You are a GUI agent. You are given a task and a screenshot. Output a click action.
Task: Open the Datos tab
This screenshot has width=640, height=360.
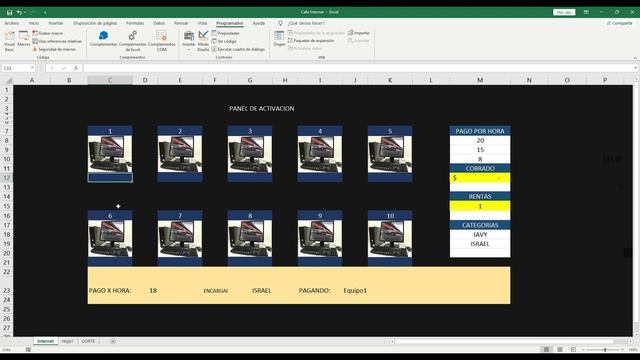coord(159,23)
